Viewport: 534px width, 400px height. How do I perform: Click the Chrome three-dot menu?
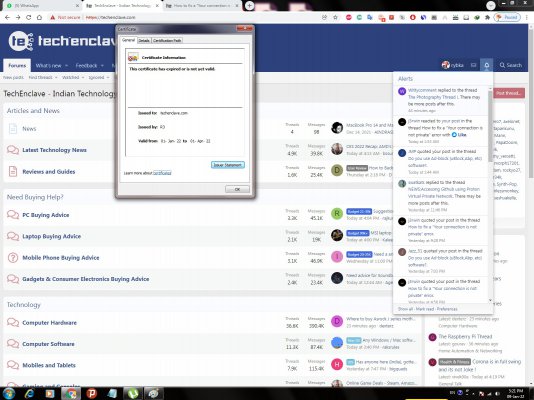(x=528, y=17)
